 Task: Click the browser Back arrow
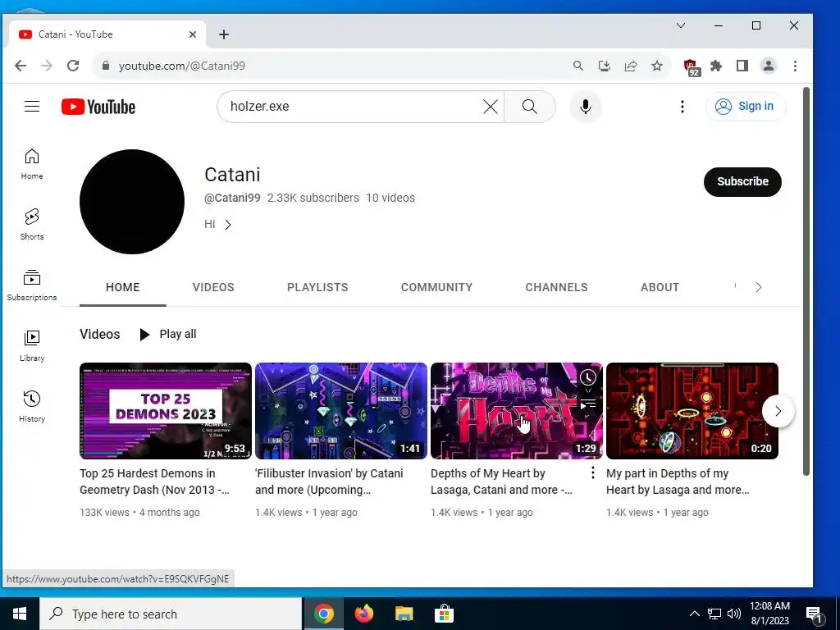tap(21, 66)
